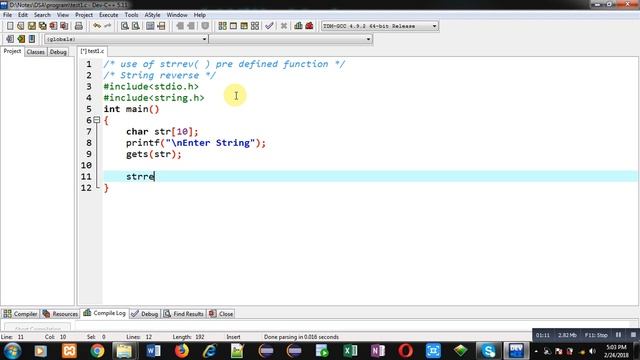
Task: Click the Go to Line toolbar icon
Action: (161, 26)
